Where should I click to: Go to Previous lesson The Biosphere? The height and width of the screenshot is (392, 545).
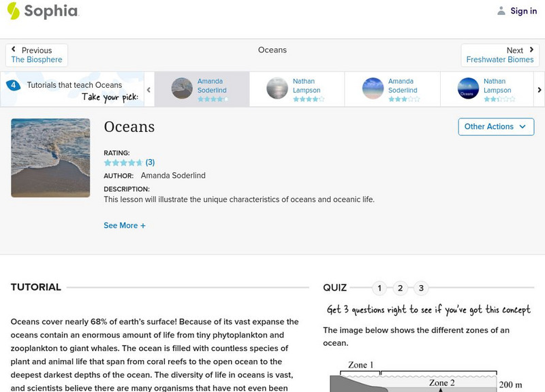click(x=37, y=55)
